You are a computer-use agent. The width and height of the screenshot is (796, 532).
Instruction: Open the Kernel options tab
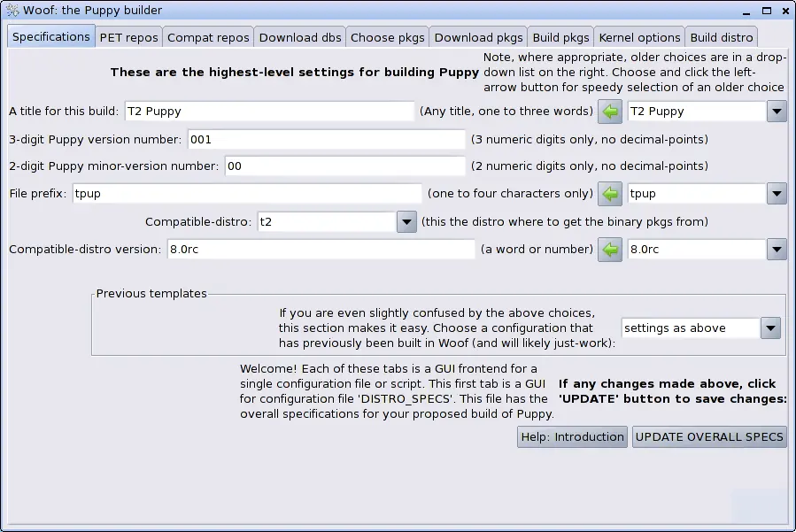(639, 37)
